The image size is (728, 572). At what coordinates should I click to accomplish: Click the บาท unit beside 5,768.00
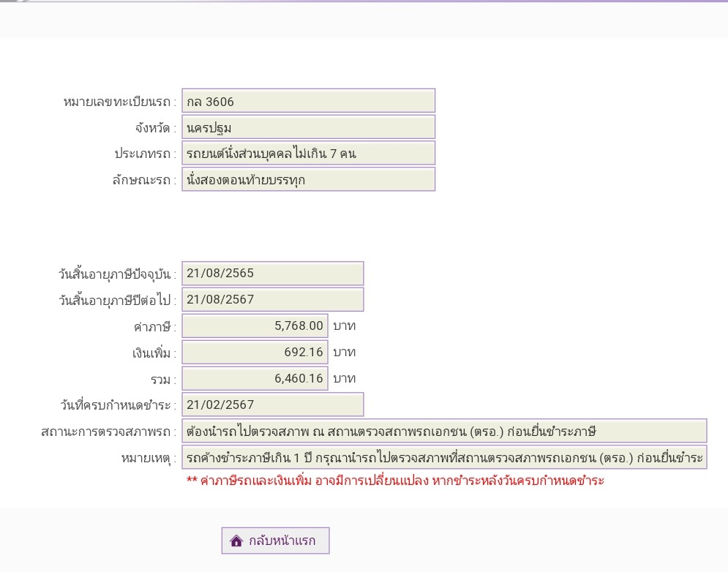[x=345, y=326]
